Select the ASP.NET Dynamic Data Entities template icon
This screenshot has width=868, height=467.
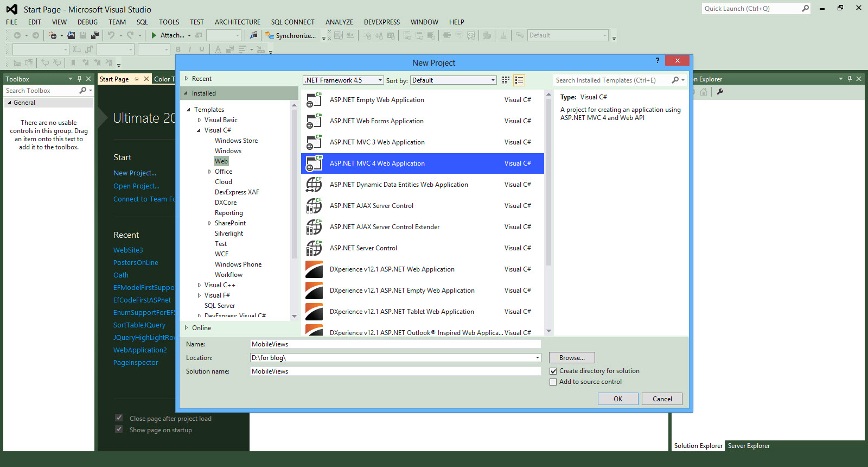(314, 185)
